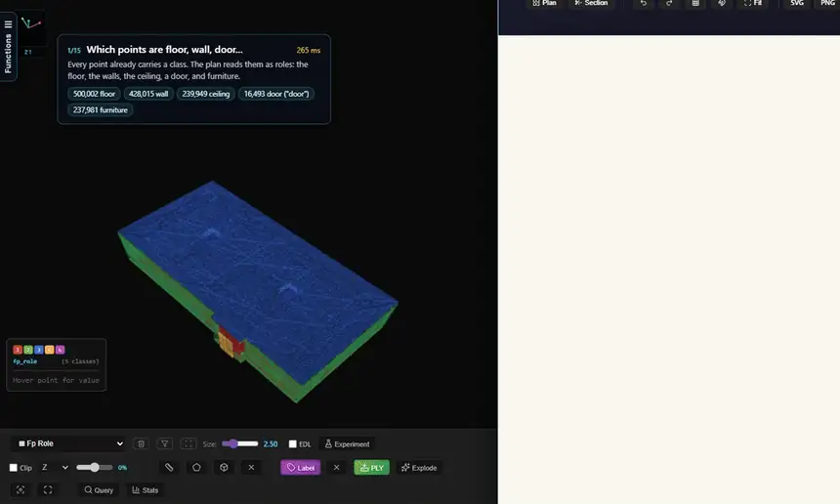Click class 1 red legend swatch
This screenshot has width=840, height=504.
(x=18, y=350)
